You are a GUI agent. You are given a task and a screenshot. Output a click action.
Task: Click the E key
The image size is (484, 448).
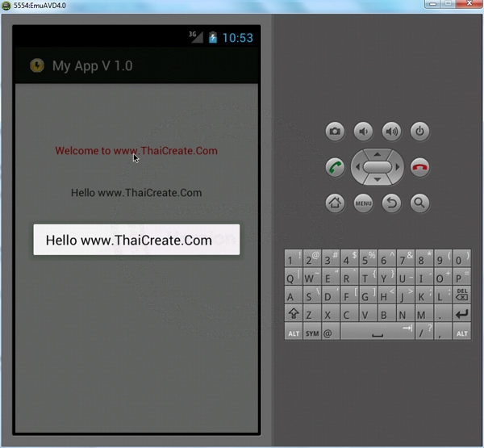331,277
